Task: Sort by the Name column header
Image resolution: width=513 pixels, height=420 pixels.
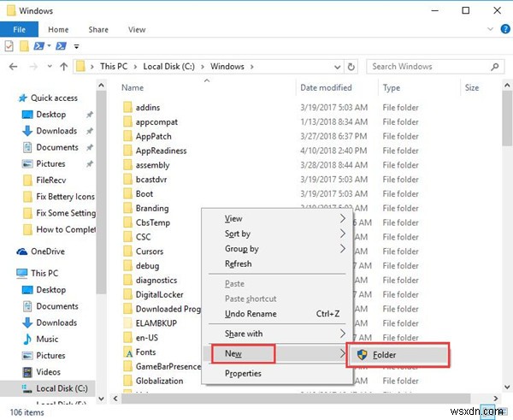Action: pos(133,88)
